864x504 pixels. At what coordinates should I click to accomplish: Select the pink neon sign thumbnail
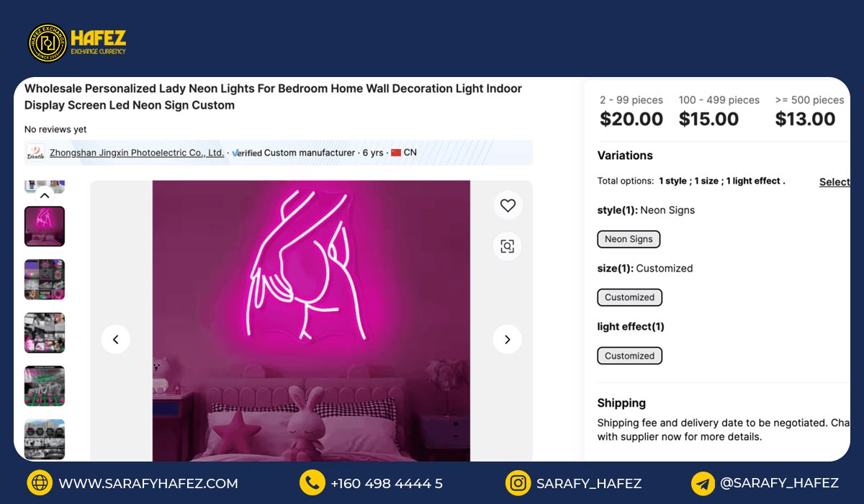click(x=45, y=227)
